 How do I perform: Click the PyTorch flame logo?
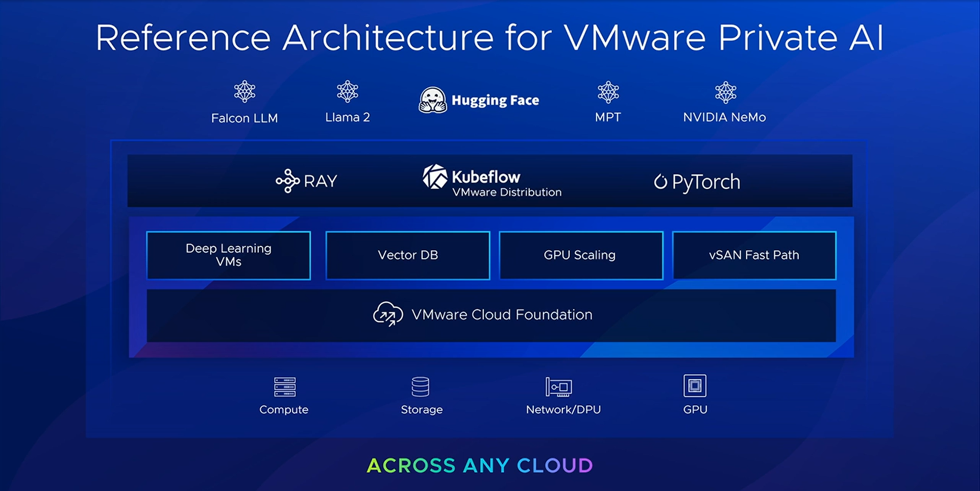pos(660,182)
